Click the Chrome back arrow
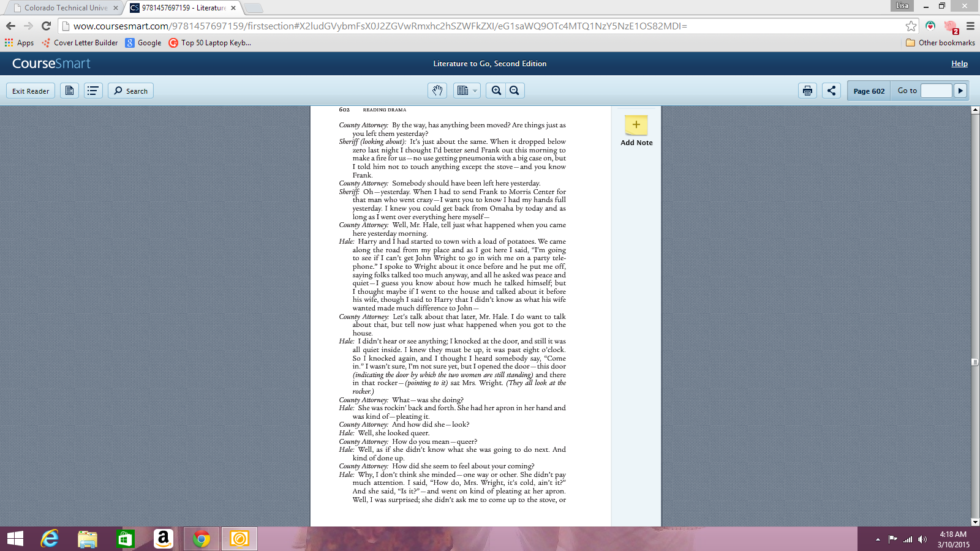The image size is (980, 551). click(x=10, y=26)
